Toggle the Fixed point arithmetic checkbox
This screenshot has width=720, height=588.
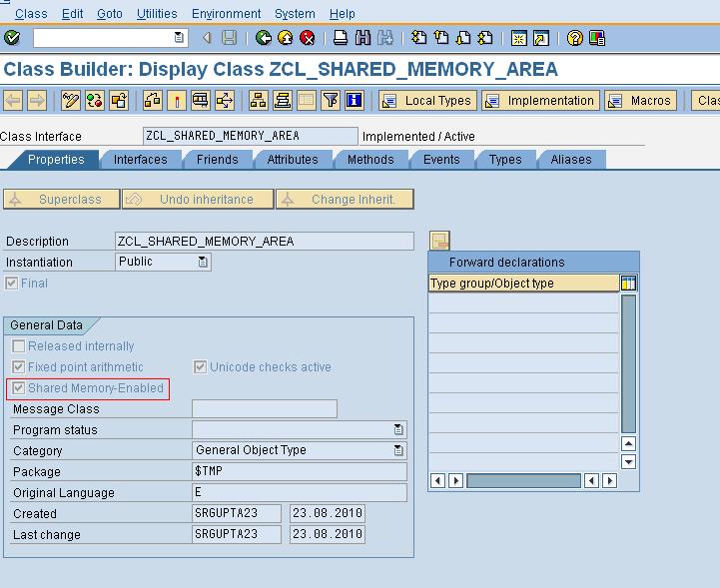click(18, 367)
